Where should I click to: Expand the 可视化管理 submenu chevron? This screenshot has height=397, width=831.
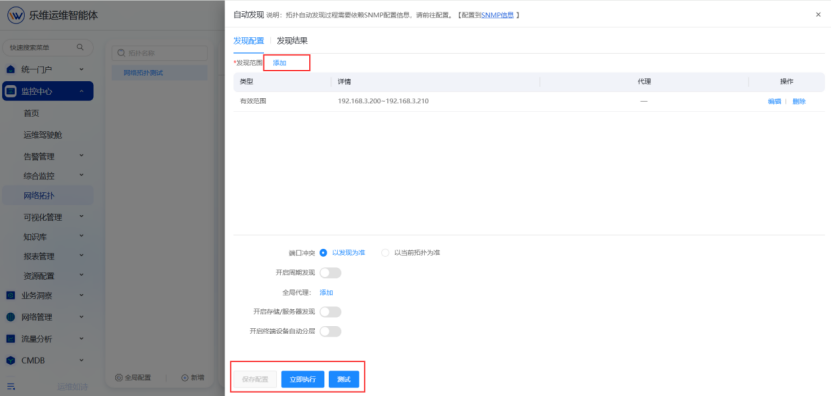[82, 217]
